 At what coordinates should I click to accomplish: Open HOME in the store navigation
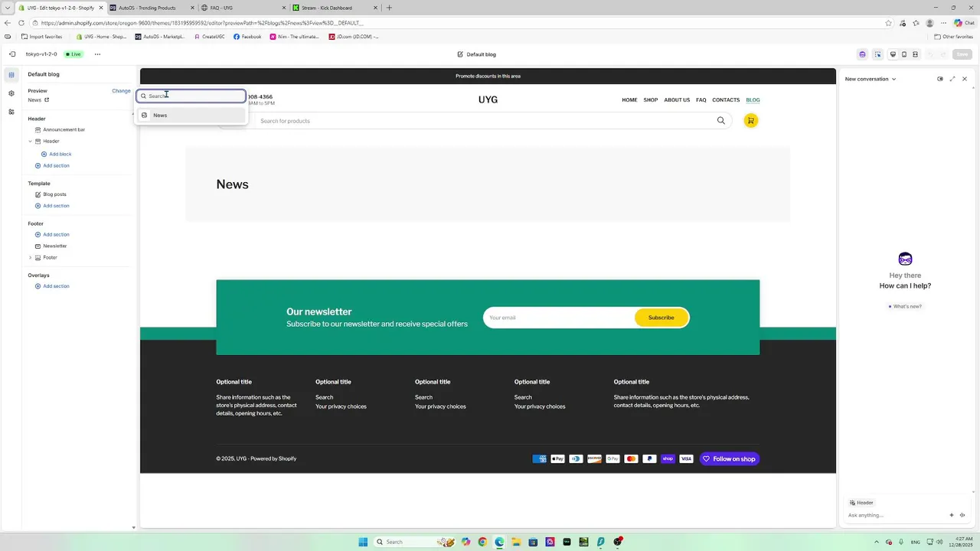point(629,100)
